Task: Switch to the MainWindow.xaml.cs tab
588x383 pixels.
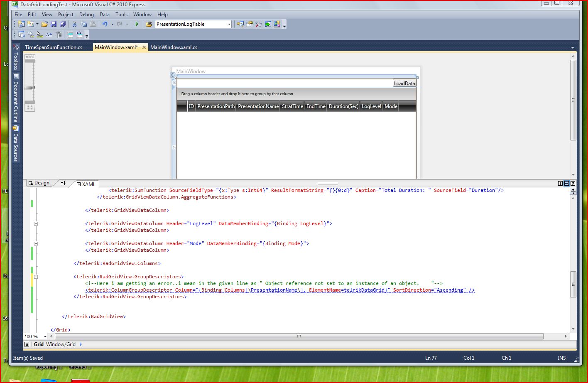Action: (x=174, y=47)
